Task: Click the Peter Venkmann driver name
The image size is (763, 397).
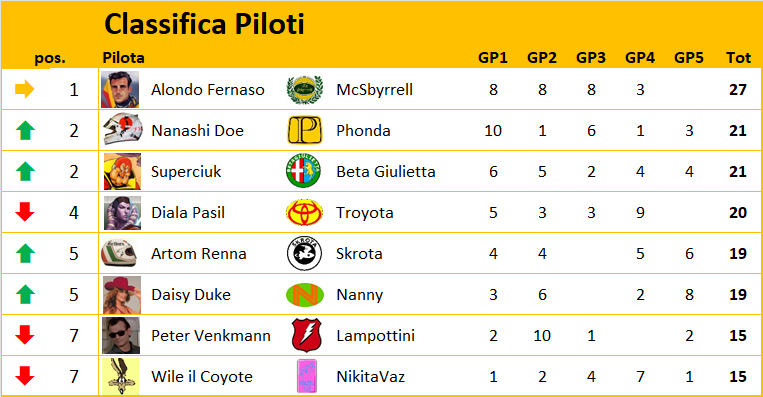Action: 211,336
